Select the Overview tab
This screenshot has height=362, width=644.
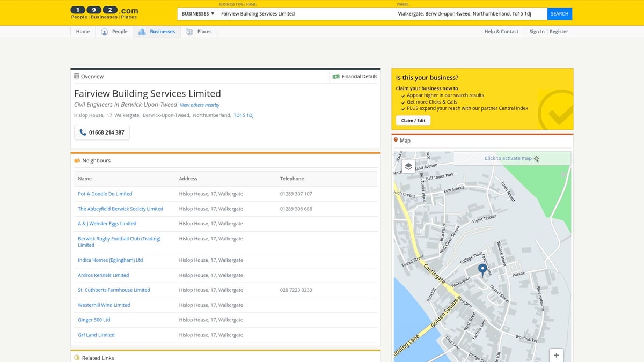(x=89, y=77)
